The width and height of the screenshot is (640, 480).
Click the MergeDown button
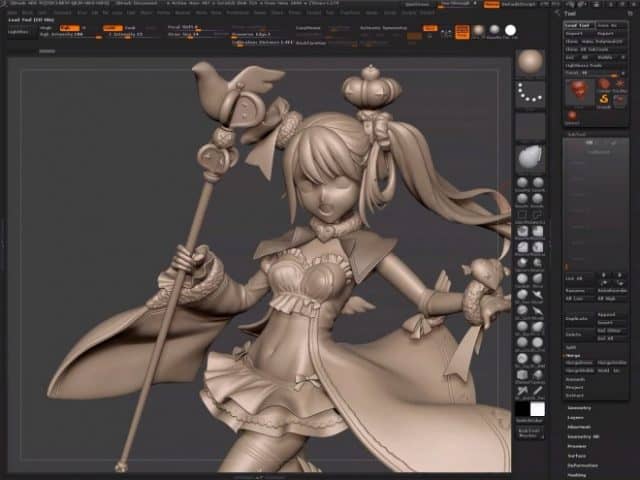(x=579, y=363)
